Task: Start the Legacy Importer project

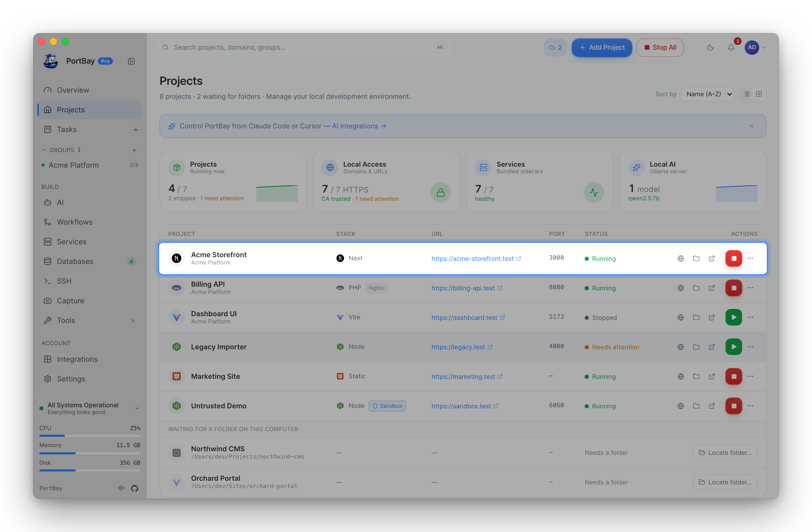Action: coord(734,347)
